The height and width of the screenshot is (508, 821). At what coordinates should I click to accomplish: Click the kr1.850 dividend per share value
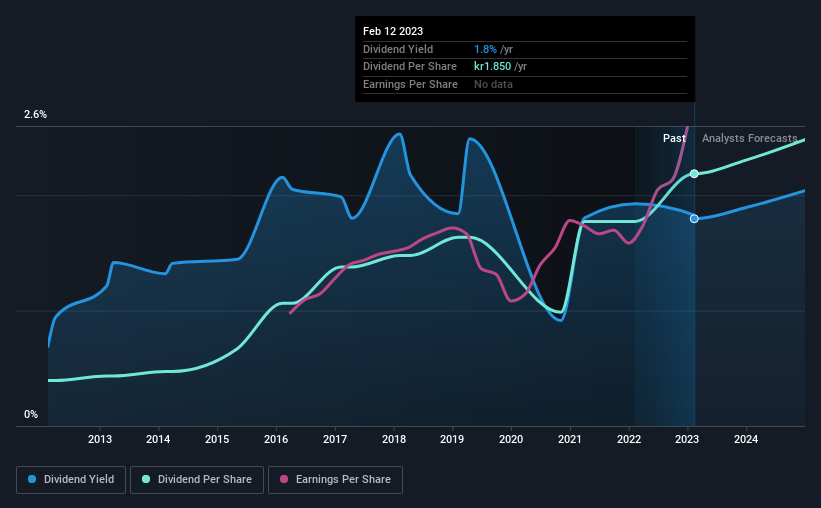[492, 67]
